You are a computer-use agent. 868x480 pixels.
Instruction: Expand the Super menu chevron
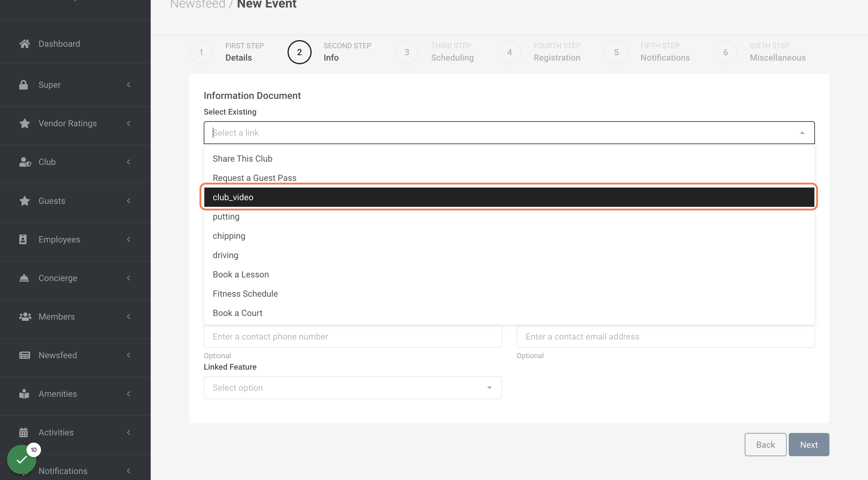[128, 85]
